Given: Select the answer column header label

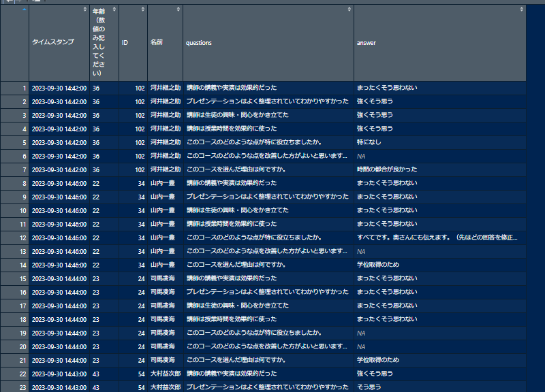Looking at the screenshot, I should [367, 43].
